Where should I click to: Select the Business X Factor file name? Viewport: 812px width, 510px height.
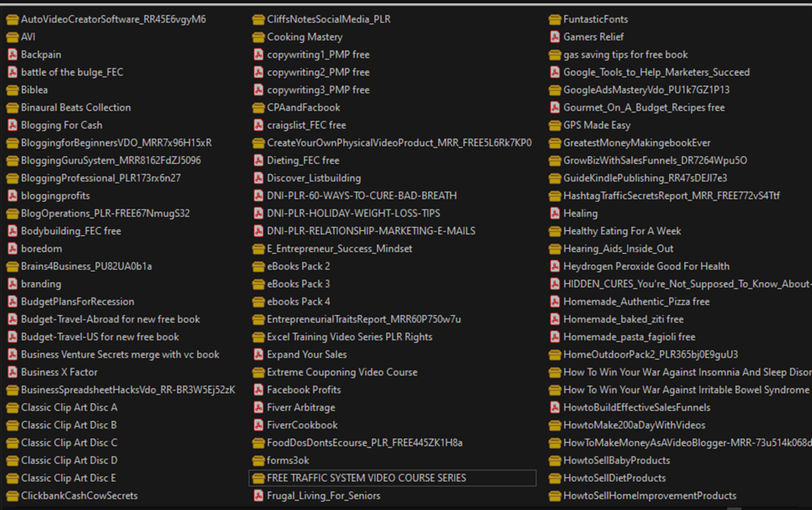point(59,372)
